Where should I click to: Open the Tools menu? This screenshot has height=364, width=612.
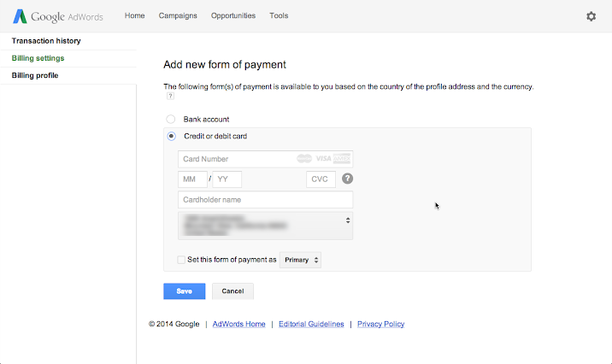(x=279, y=16)
